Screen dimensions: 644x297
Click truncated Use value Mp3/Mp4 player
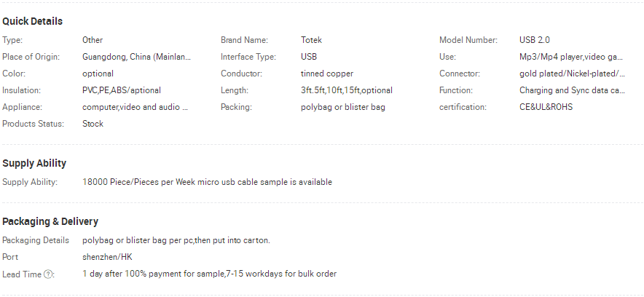tap(571, 57)
